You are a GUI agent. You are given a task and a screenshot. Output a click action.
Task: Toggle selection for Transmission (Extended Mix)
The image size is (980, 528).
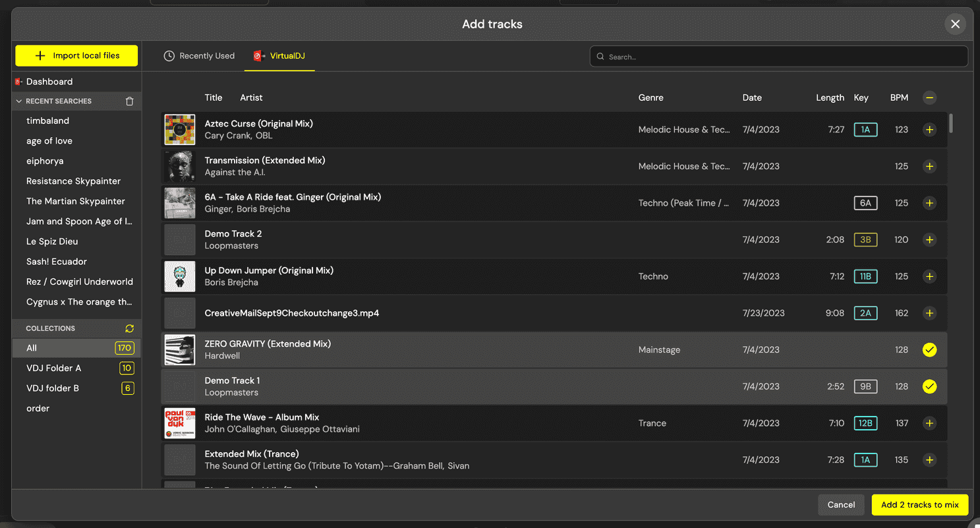(929, 167)
